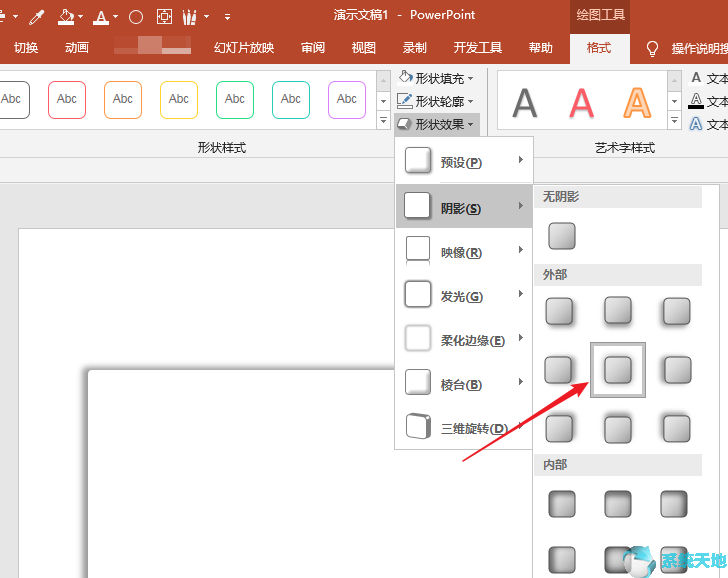Screen dimensions: 728x578
Task: Apply the orange outlined A WordArt style
Action: coord(637,104)
